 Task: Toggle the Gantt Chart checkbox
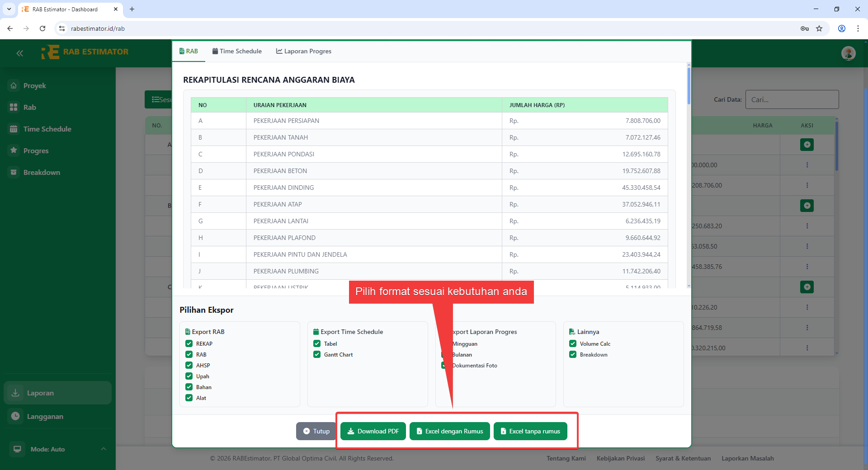tap(316, 354)
